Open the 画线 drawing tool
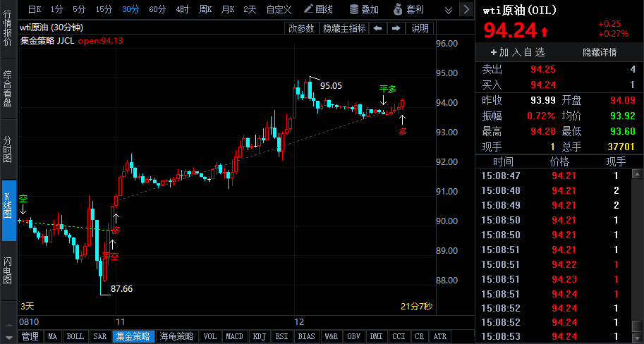The width and height of the screenshot is (644, 344). pos(318,9)
